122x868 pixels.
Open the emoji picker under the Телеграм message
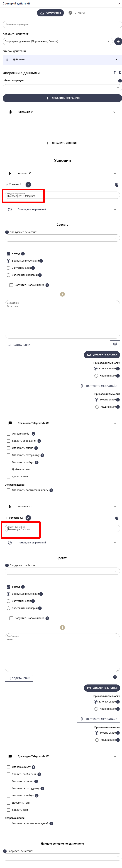115,343
